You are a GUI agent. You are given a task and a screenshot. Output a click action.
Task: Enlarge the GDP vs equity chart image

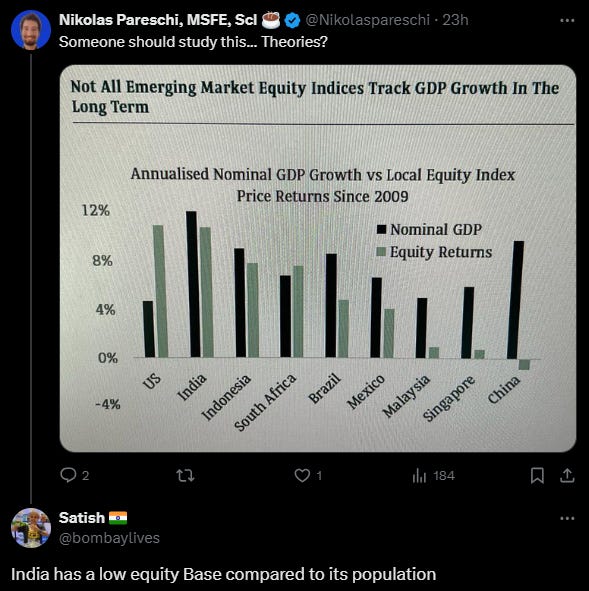click(x=318, y=259)
